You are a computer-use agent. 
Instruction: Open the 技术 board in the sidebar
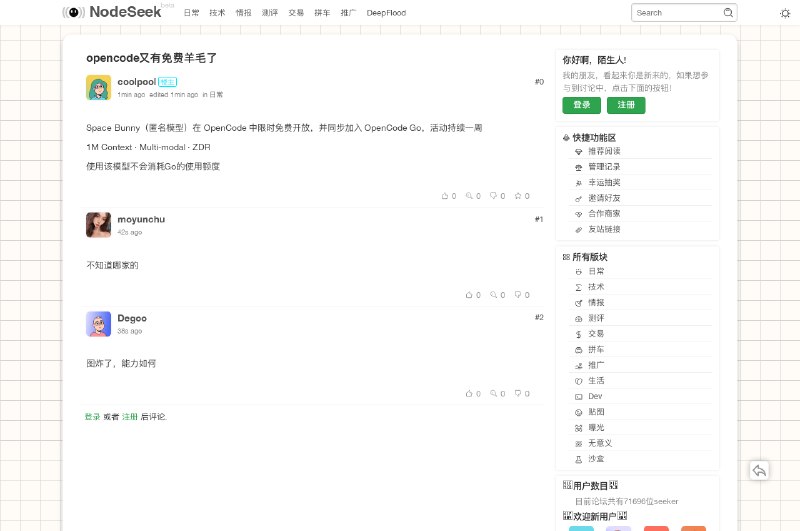(x=596, y=287)
